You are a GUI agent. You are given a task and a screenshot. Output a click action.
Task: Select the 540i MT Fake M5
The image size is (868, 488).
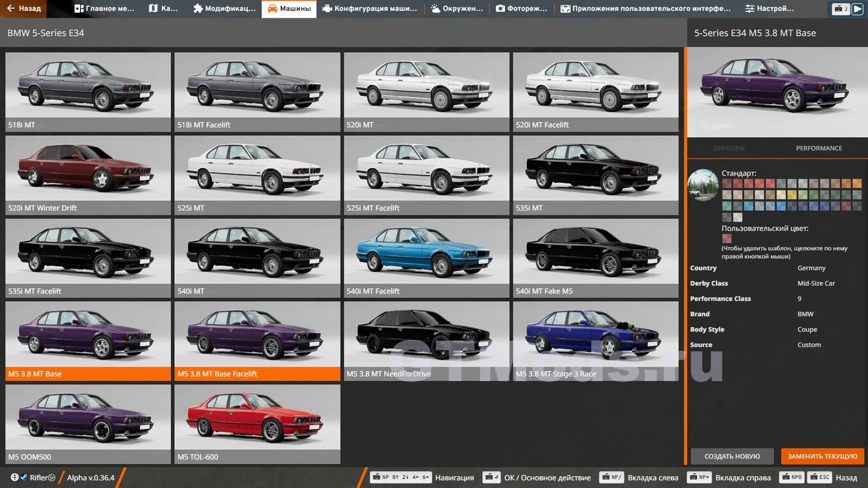pyautogui.click(x=596, y=258)
